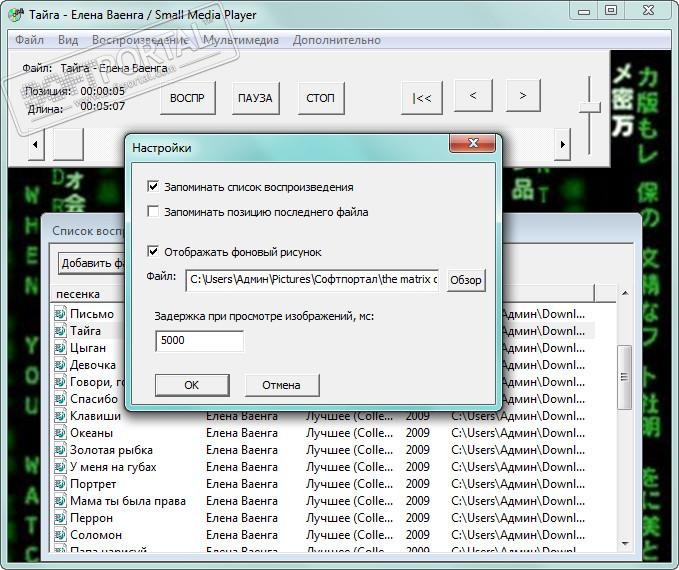Select the track Соломон in playlist
Image resolution: width=679 pixels, height=570 pixels.
click(96, 534)
